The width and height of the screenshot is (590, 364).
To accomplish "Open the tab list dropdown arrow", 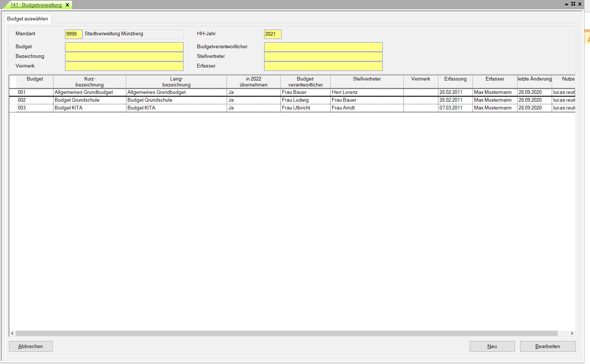I will tap(567, 4).
